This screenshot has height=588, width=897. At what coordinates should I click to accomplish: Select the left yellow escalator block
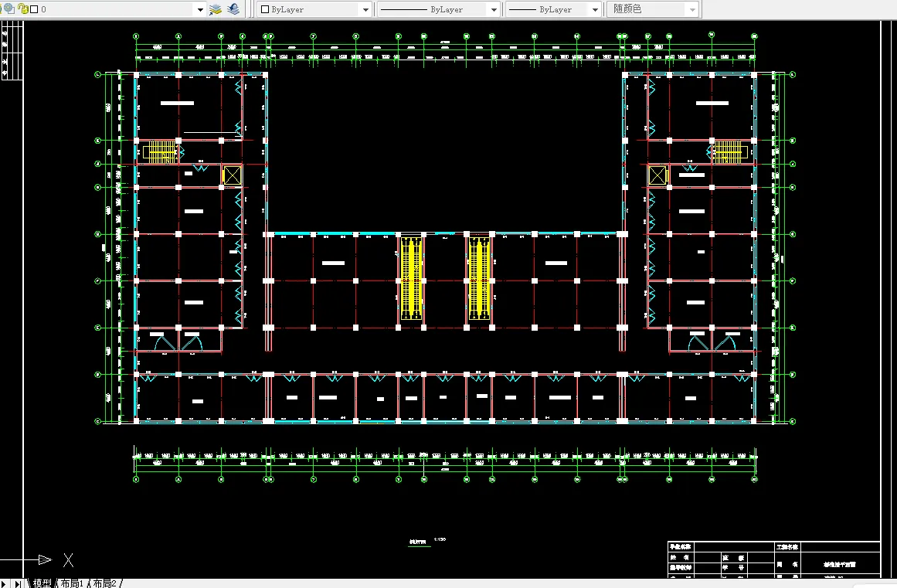tap(411, 279)
